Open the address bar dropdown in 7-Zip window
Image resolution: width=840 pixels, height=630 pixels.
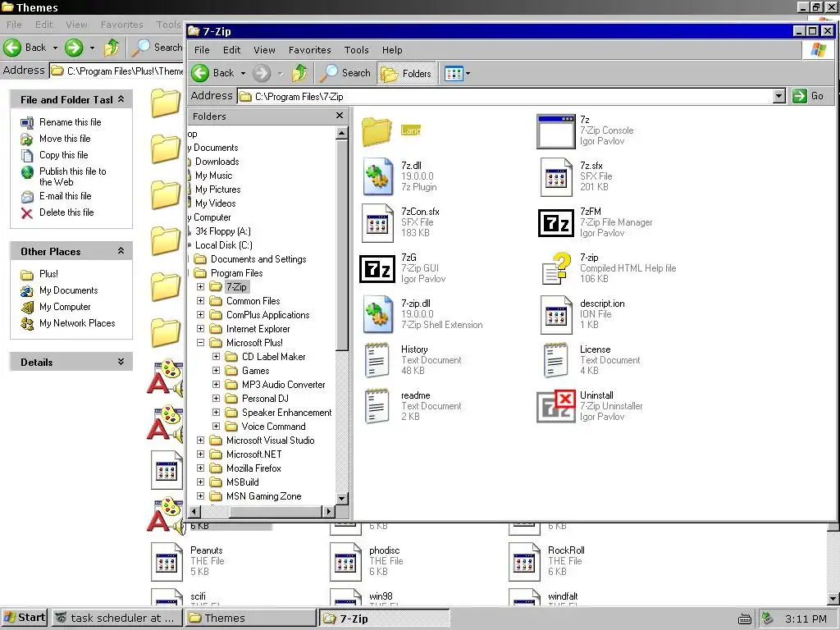(779, 97)
